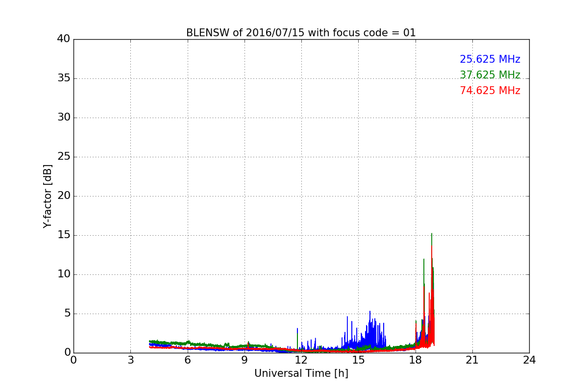The width and height of the screenshot is (588, 392).
Task: Click the x-axis tick value 21
Action: [x=472, y=360]
